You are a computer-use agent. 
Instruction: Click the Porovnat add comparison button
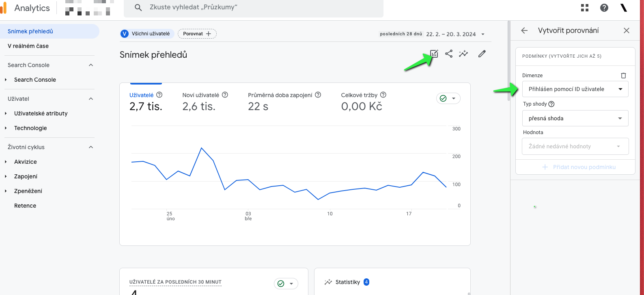(x=197, y=34)
